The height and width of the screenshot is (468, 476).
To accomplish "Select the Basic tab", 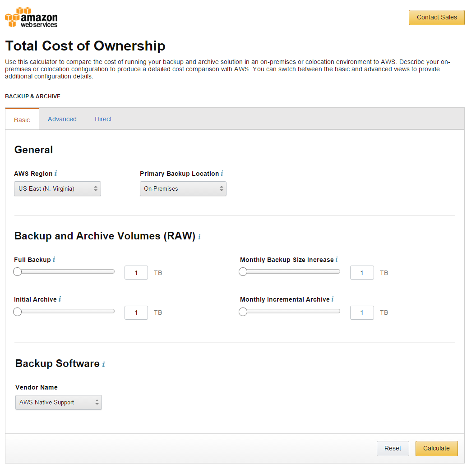I will (x=22, y=119).
